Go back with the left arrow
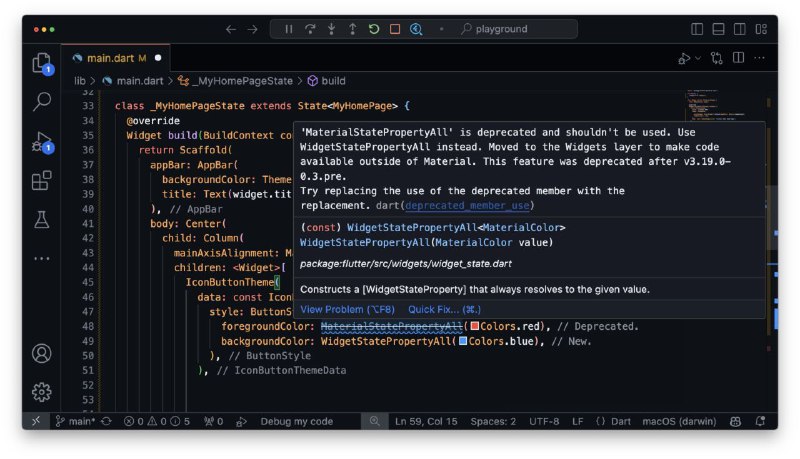The image size is (800, 459). [231, 30]
